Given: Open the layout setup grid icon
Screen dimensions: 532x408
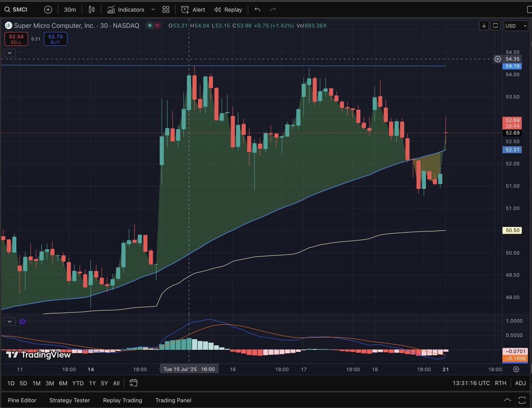Looking at the screenshot, I should coord(166,9).
